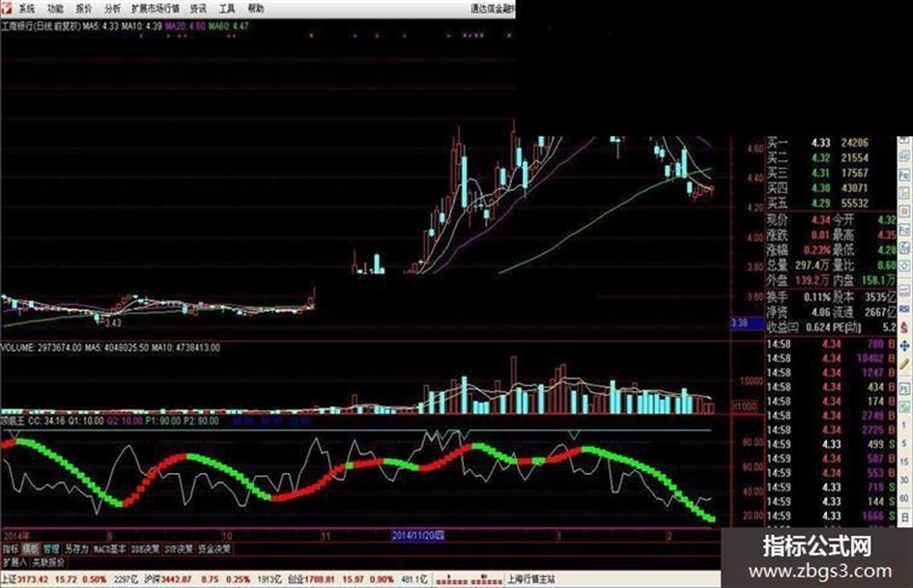Screen dimensions: 913x588
Task: Open the 报价 menu
Action: 84,9
